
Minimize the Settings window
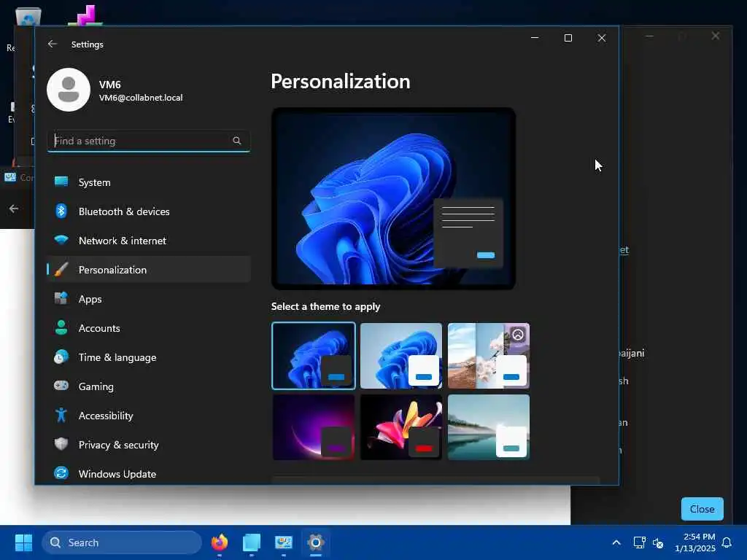[535, 38]
